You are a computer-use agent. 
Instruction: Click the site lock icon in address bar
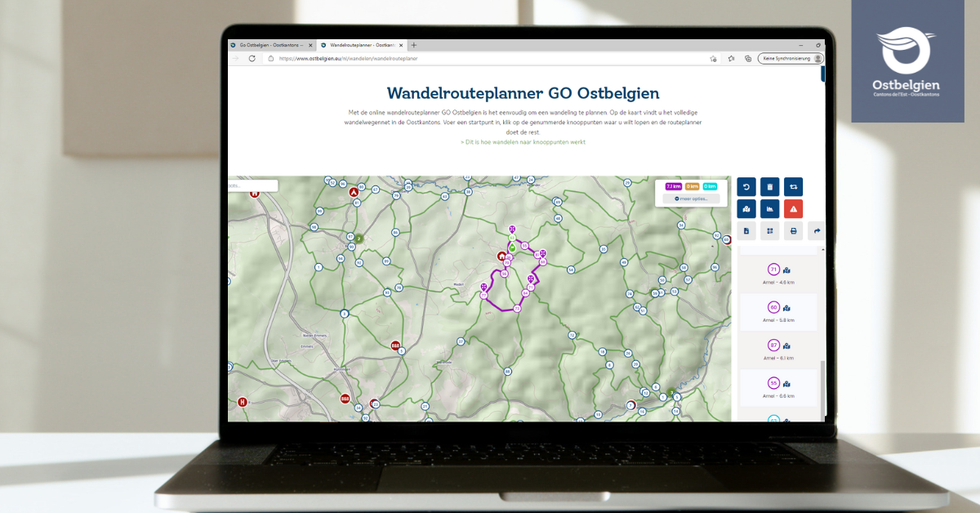coord(271,59)
